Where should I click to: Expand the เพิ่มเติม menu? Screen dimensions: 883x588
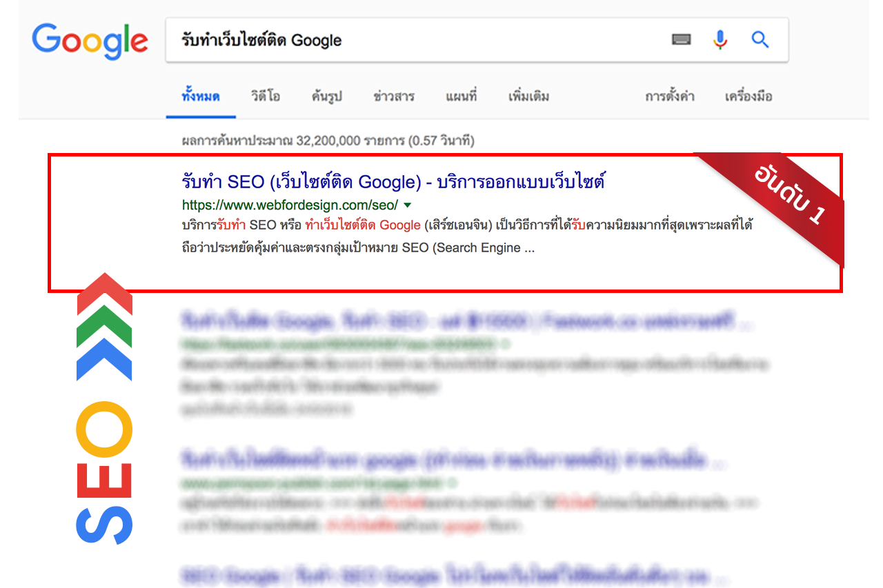(x=528, y=97)
